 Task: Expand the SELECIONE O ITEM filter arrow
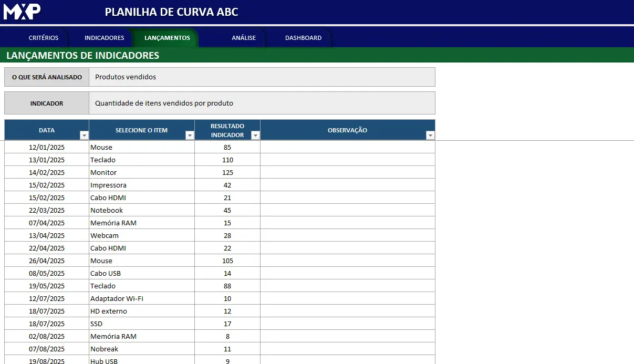click(x=190, y=136)
